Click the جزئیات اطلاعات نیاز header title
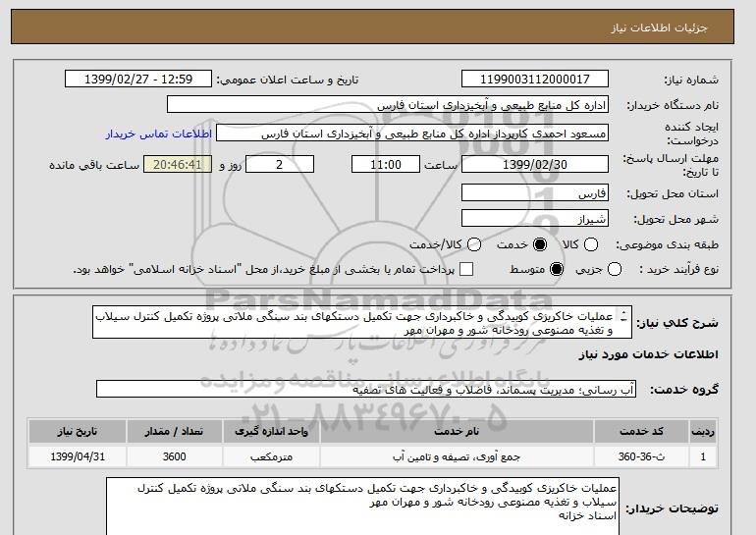The image size is (756, 535). [x=660, y=27]
